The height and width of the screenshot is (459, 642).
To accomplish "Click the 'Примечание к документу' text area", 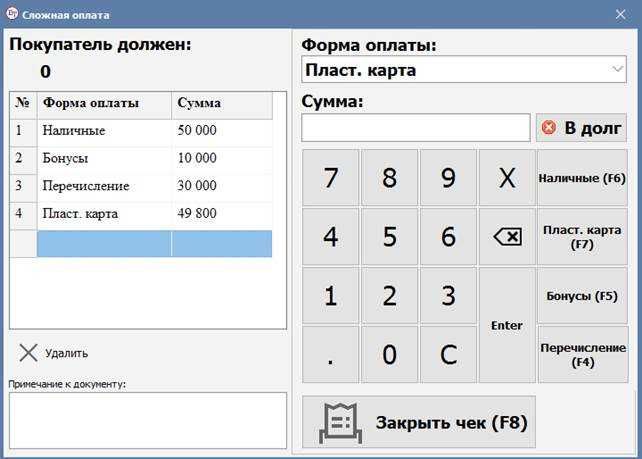I will 148,421.
